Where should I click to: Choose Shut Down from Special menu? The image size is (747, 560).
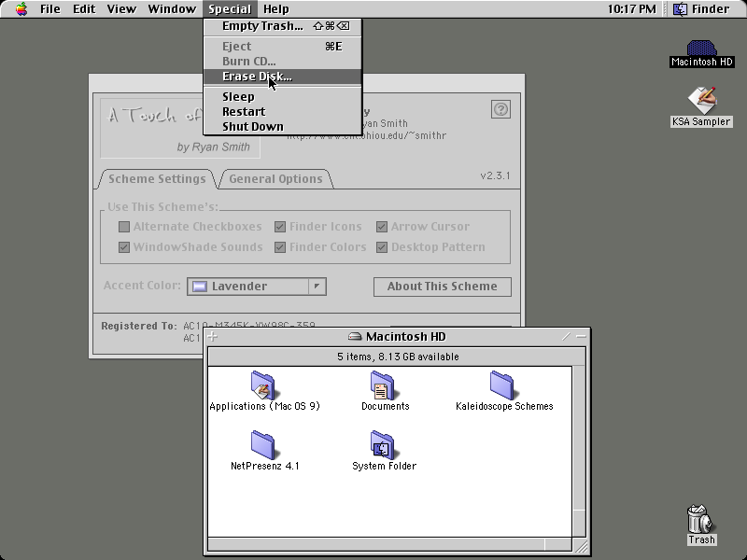[x=283, y=127]
